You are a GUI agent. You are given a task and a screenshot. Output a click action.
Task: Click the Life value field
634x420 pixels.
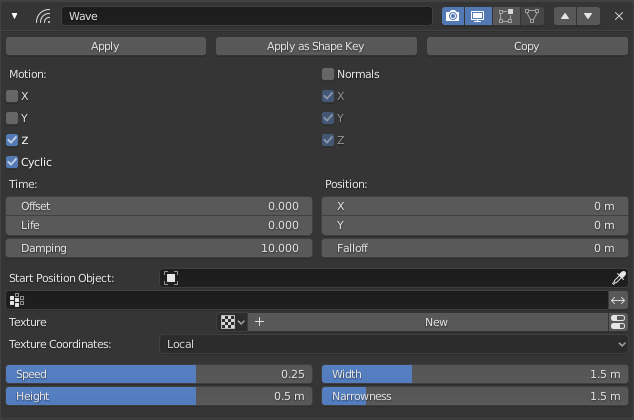tap(159, 225)
